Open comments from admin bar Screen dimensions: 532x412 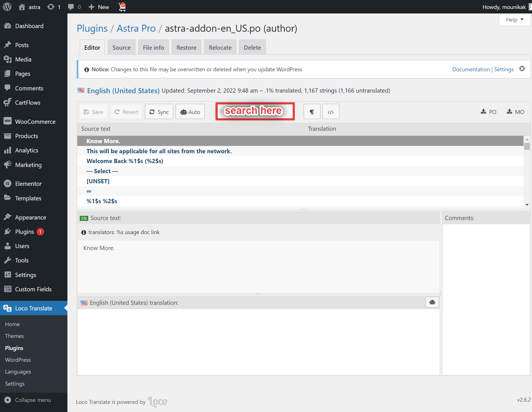(74, 7)
